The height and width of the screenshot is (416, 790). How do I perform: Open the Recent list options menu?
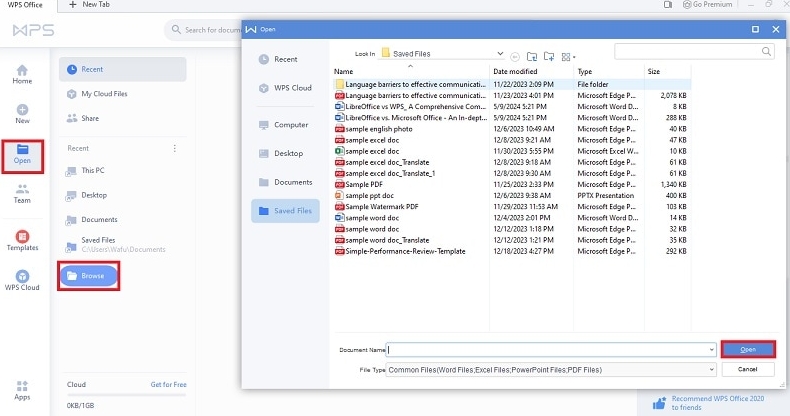tap(175, 148)
